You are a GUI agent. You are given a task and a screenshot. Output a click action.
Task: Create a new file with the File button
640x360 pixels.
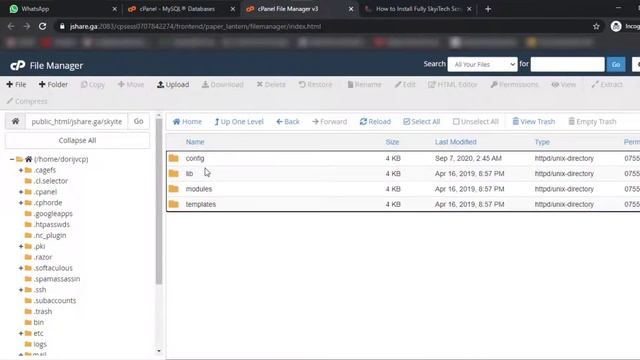pyautogui.click(x=16, y=84)
